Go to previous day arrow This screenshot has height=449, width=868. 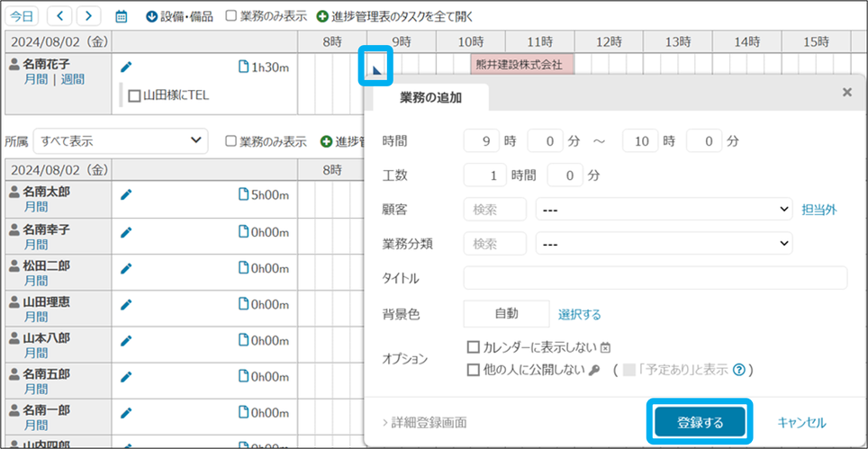[x=59, y=16]
